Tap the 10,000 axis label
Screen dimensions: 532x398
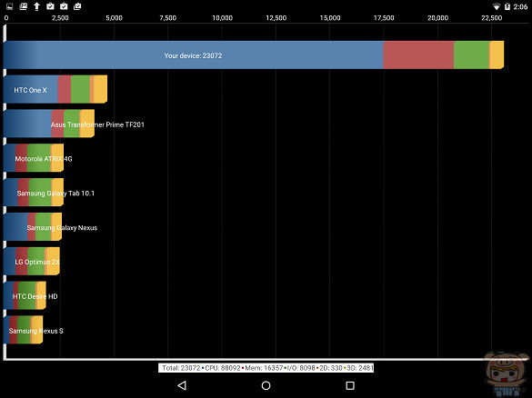click(222, 18)
